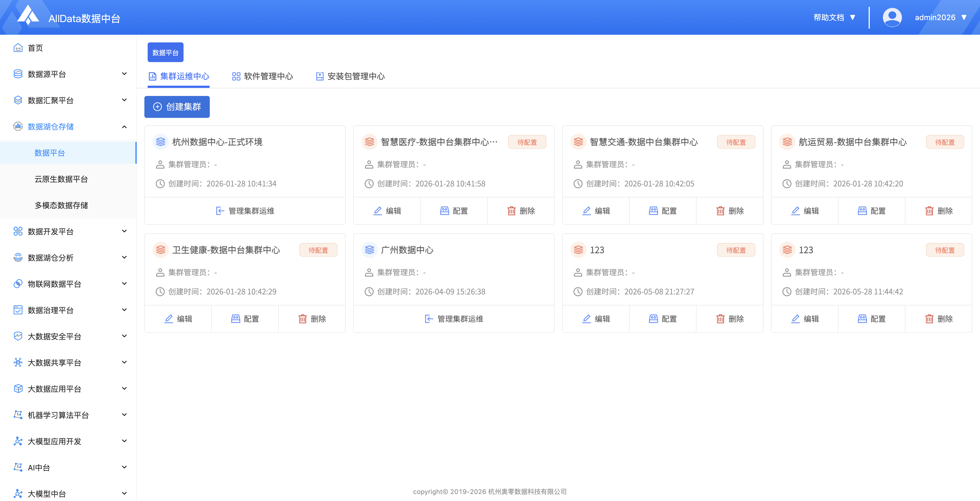Open the admin2026 user dropdown

click(x=940, y=17)
